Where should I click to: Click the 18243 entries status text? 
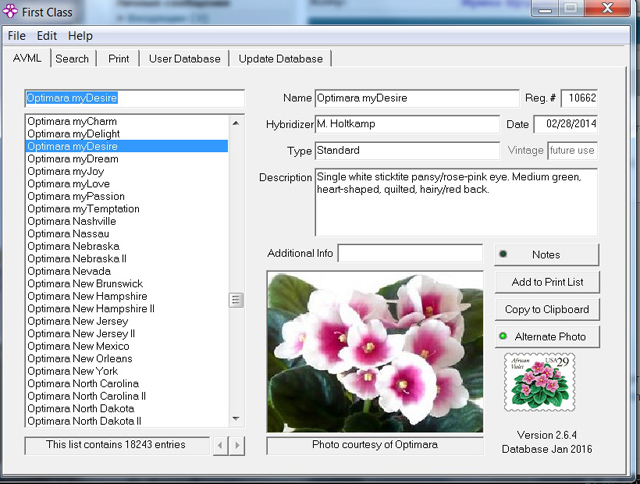coord(116,444)
